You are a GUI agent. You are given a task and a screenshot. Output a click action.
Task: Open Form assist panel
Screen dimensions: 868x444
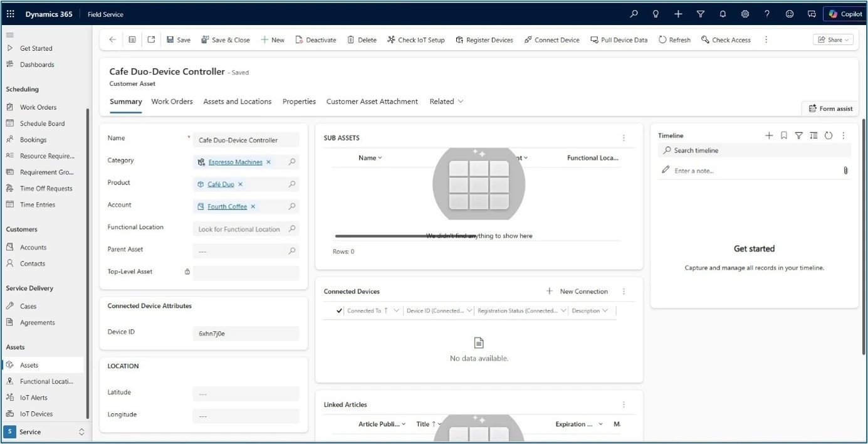pos(830,108)
